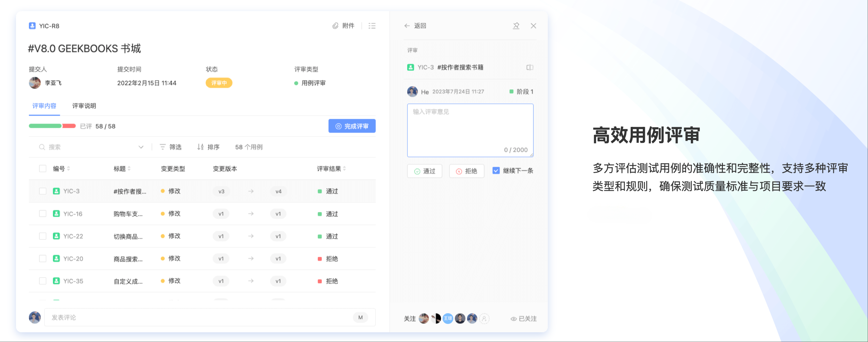This screenshot has height=342, width=868.
Task: Click the attachment paperclip icon
Action: [x=335, y=26]
